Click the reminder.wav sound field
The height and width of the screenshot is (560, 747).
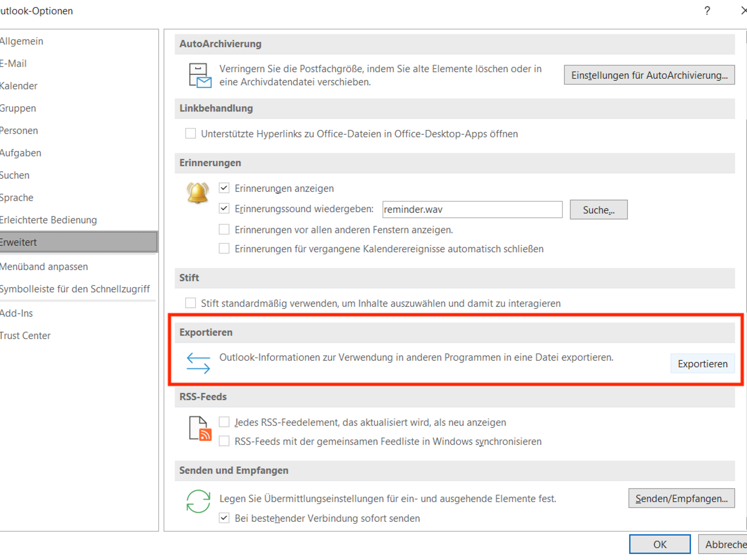click(x=472, y=209)
